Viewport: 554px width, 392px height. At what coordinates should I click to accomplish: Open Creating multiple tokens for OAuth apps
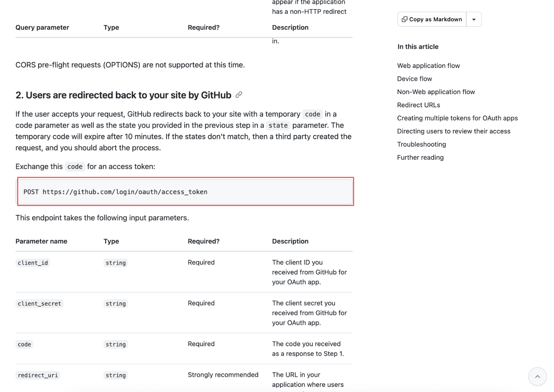tap(457, 118)
